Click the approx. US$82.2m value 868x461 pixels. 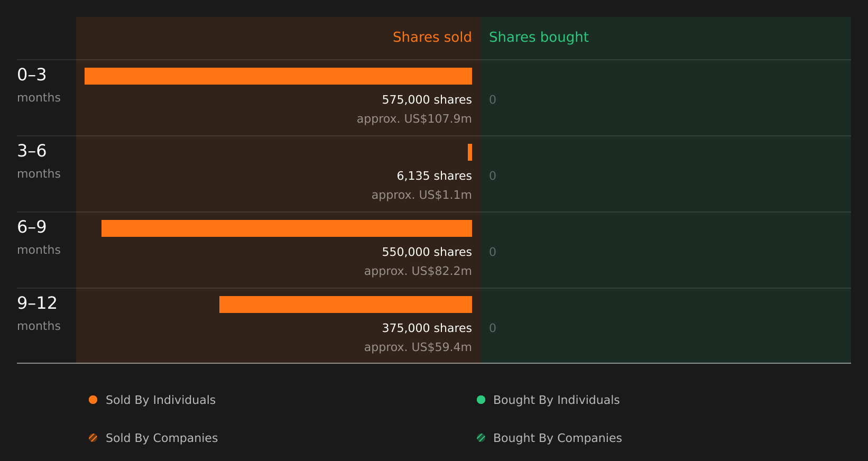[x=418, y=271]
